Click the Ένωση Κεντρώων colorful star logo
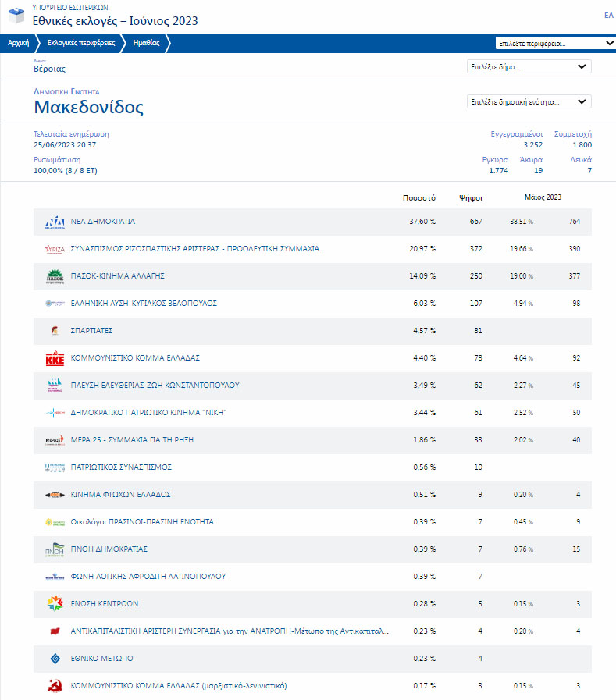The width and height of the screenshot is (616, 700). [55, 604]
